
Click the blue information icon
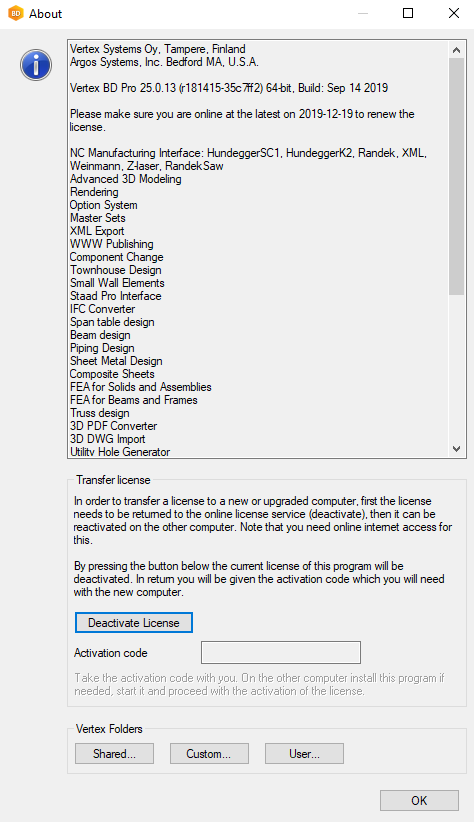tap(36, 65)
